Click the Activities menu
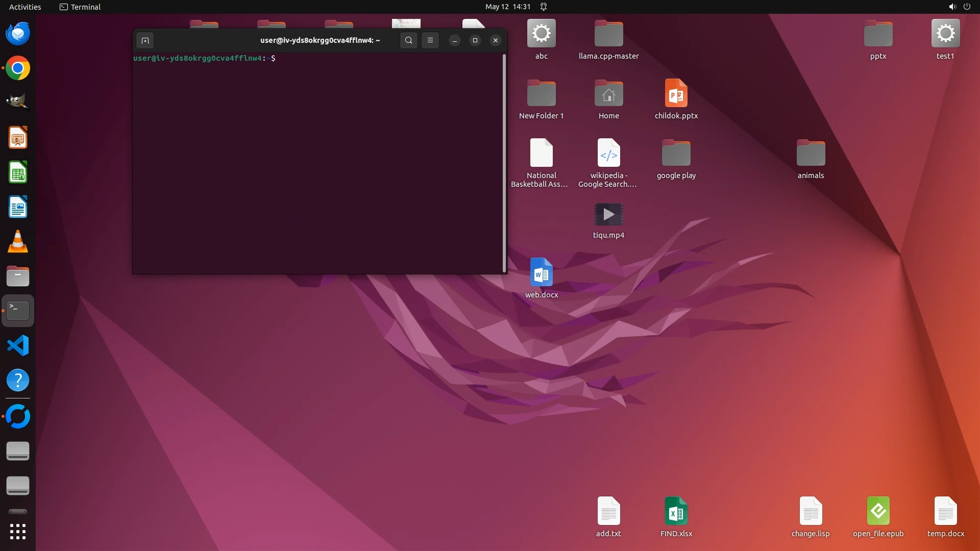The height and width of the screenshot is (551, 980). pyautogui.click(x=25, y=7)
